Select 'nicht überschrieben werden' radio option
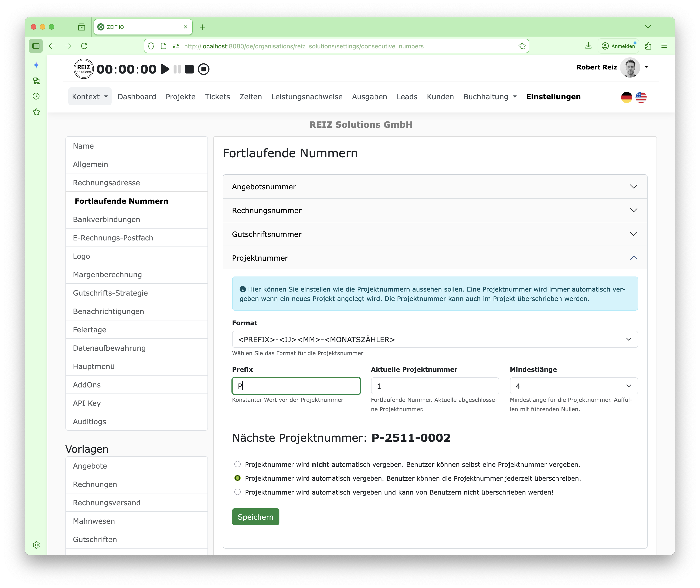The image size is (700, 588). 237,492
